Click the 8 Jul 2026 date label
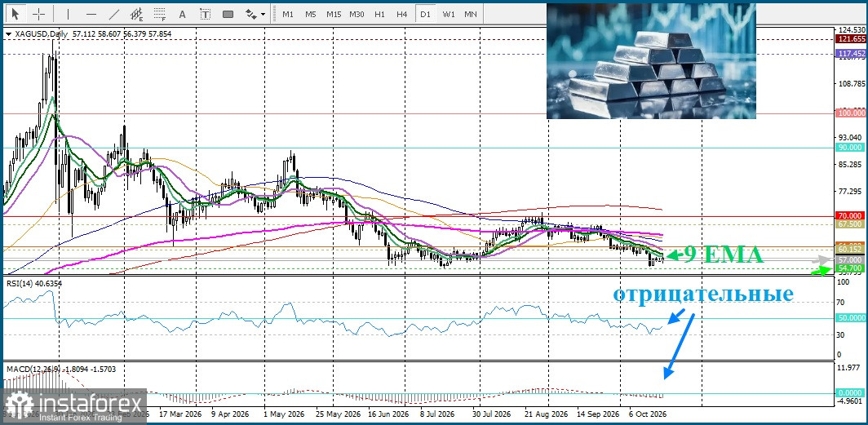This screenshot has width=868, height=425. pyautogui.click(x=437, y=414)
